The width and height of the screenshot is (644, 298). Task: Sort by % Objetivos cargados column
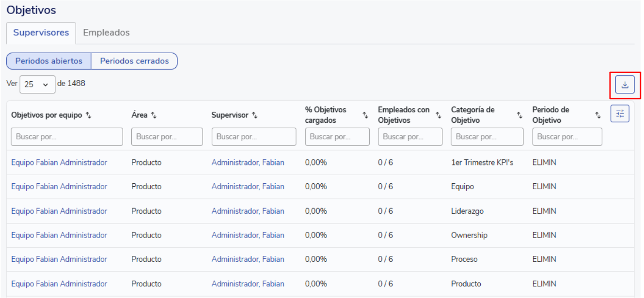365,115
